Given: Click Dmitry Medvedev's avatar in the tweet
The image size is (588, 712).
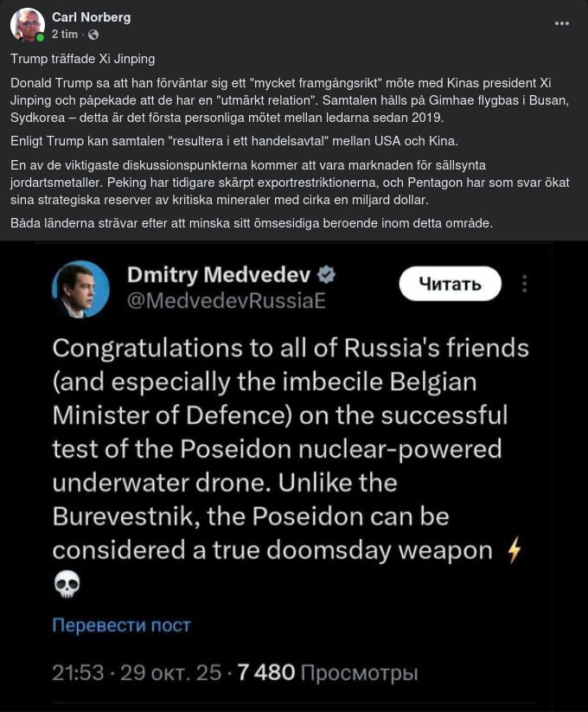Looking at the screenshot, I should tap(80, 289).
